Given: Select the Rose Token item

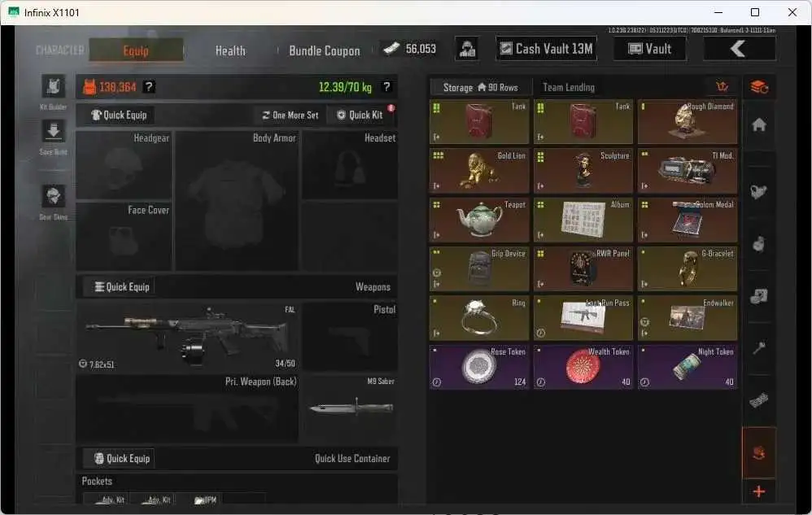Looking at the screenshot, I should point(479,367).
